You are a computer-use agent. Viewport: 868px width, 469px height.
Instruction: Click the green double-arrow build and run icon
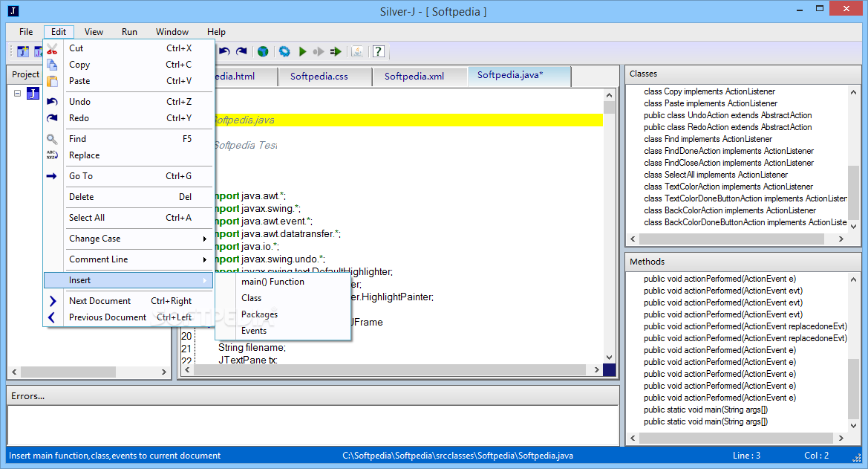pos(336,51)
